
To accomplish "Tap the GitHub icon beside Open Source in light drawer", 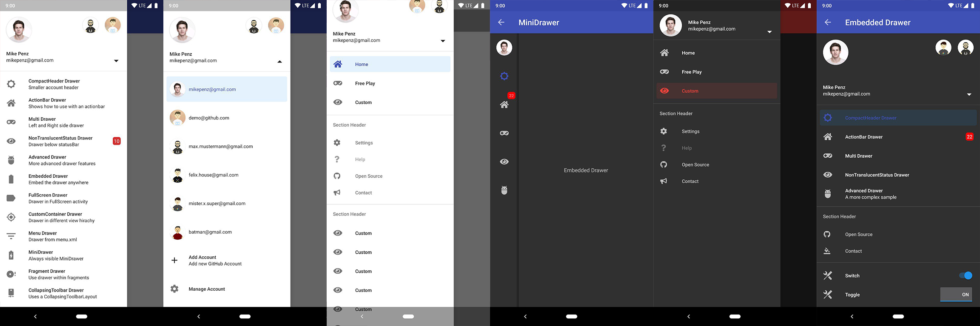I will [337, 176].
